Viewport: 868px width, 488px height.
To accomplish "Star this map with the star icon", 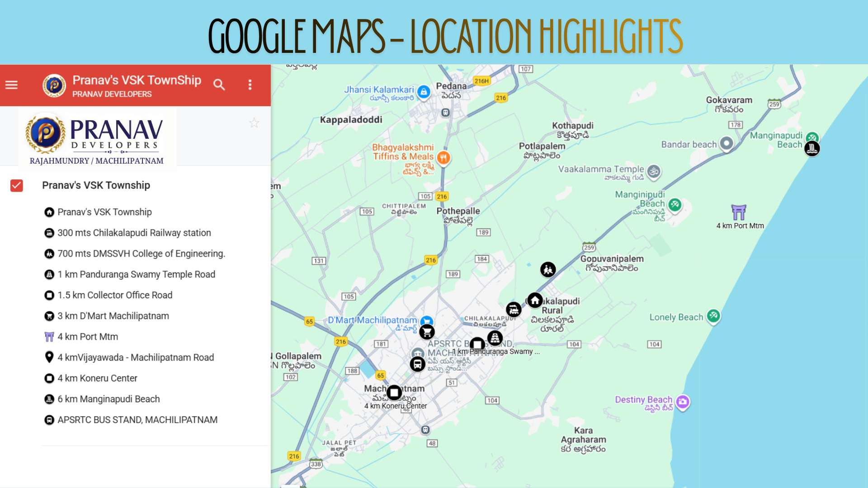I will coord(254,123).
